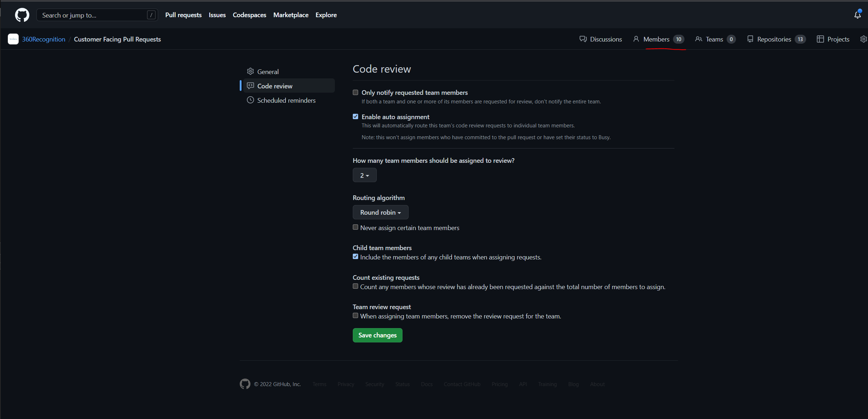Click the Save changes button
This screenshot has width=868, height=419.
[377, 335]
